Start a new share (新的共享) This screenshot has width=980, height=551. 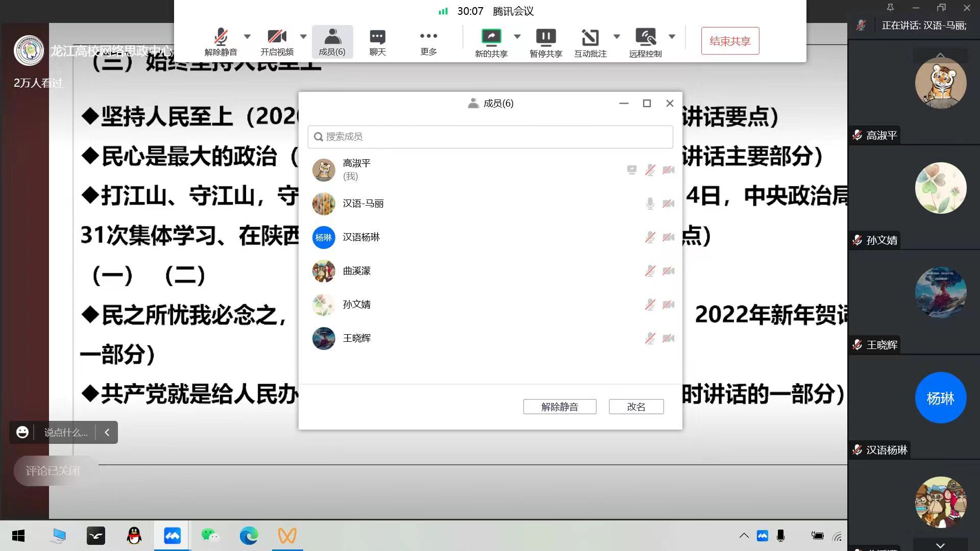491,37
